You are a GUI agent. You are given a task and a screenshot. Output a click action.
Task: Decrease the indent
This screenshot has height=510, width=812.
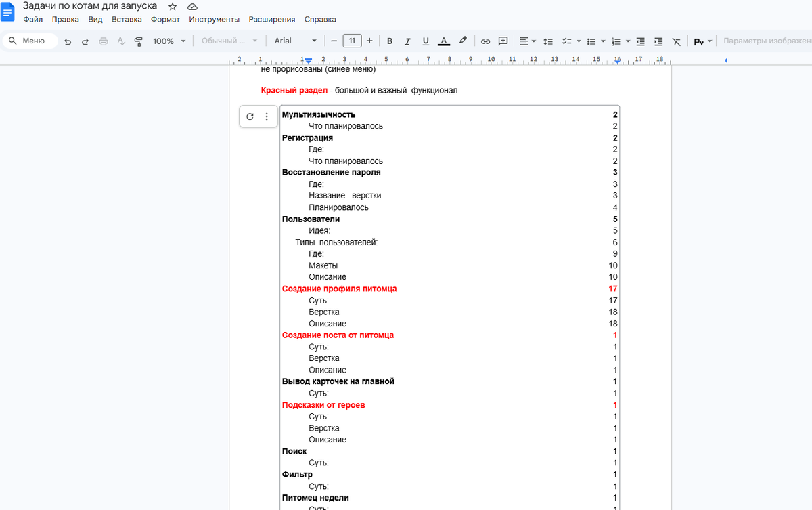click(641, 41)
